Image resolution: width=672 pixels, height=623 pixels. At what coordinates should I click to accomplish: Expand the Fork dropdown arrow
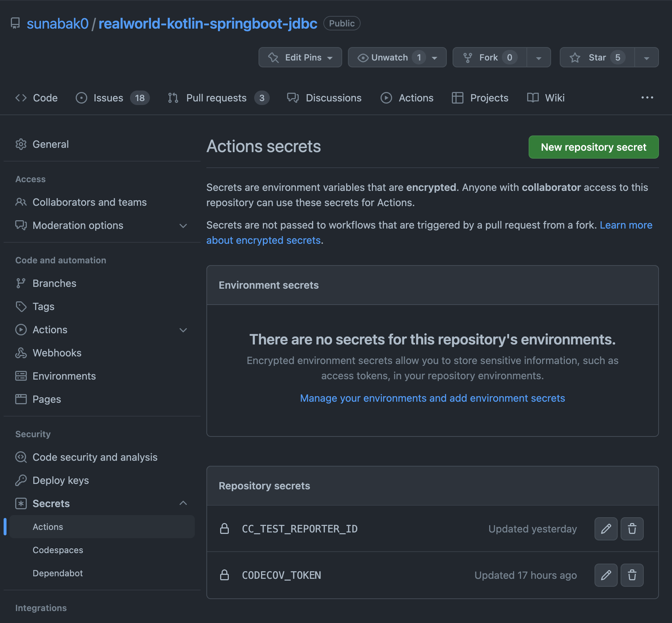tap(539, 57)
